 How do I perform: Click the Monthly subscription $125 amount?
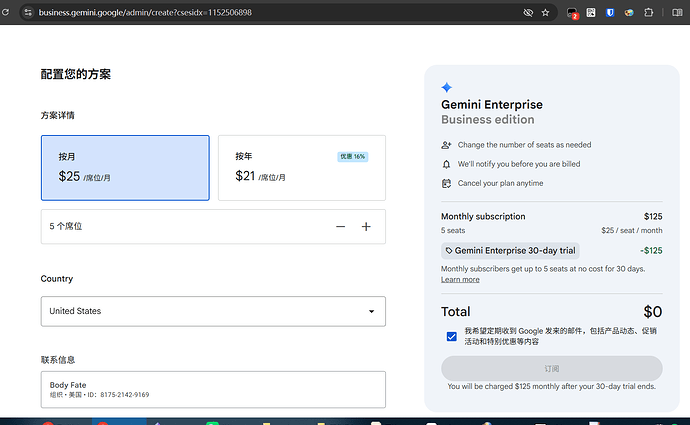click(653, 216)
